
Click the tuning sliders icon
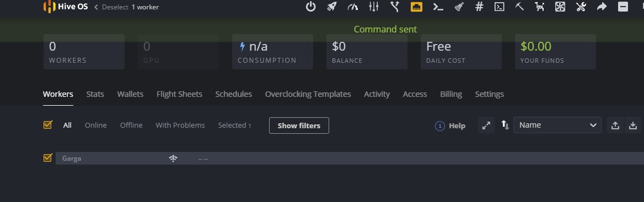point(374,7)
